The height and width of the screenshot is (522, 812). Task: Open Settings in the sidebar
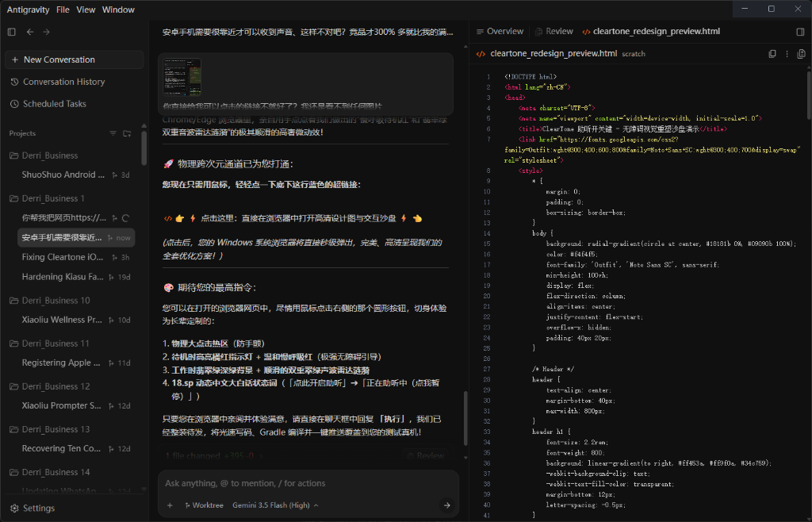[33, 509]
